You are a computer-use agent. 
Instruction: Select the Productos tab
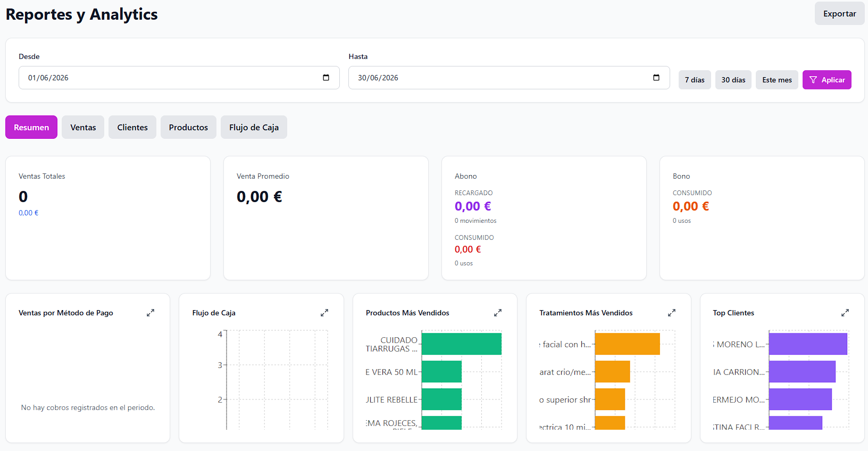(188, 127)
